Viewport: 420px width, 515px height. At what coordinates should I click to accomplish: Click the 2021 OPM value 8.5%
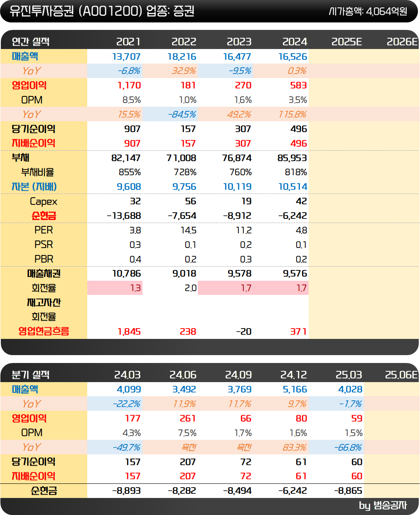[132, 100]
